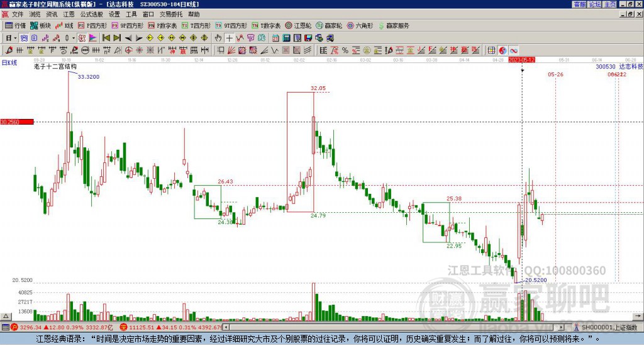
Task: Open the calculator icon
Action: point(286,38)
